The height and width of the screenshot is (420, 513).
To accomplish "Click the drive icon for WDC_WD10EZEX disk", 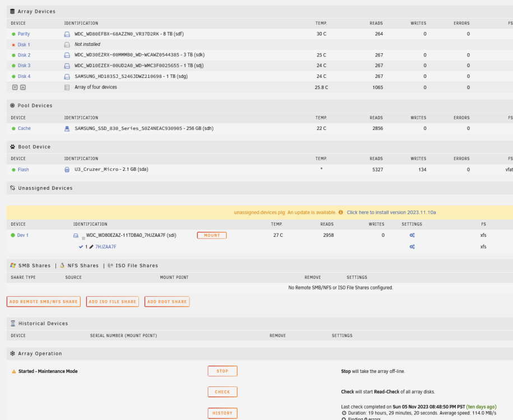I will click(x=67, y=66).
